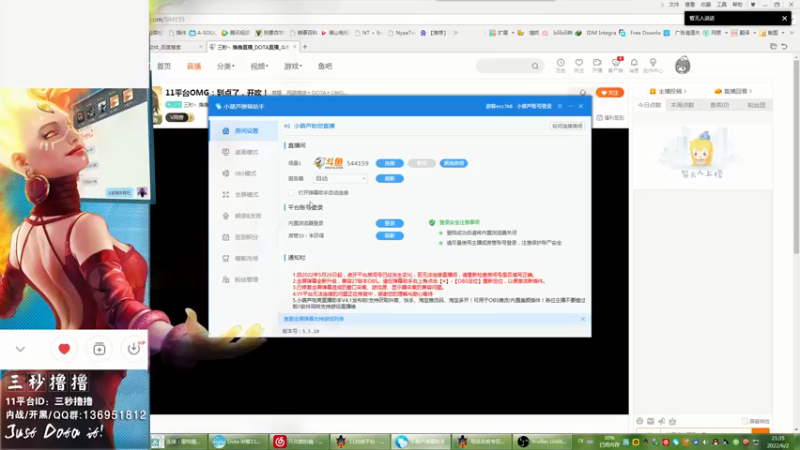Image resolution: width=800 pixels, height=450 pixels.
Task: Click the green shield security notice icon
Action: [x=432, y=222]
